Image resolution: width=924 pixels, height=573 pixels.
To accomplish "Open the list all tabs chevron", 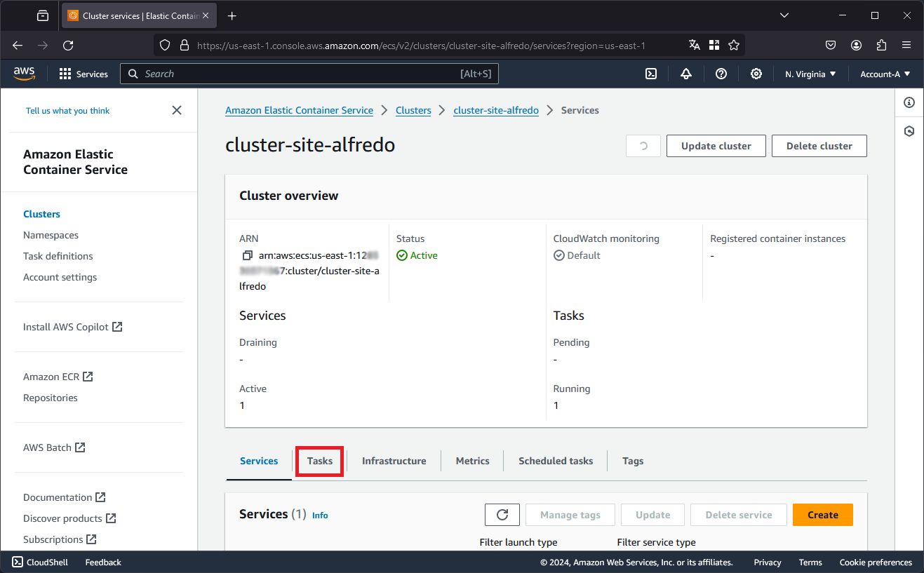I will pos(784,15).
